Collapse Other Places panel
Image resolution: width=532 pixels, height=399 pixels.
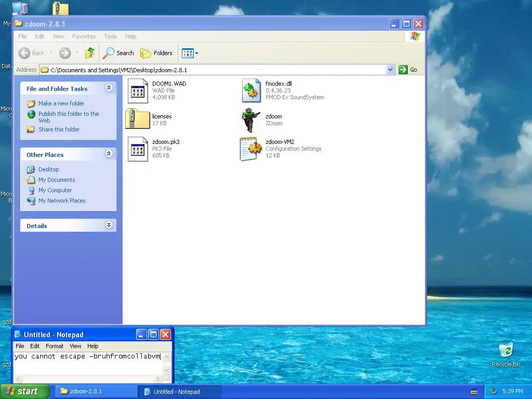pyautogui.click(x=109, y=154)
